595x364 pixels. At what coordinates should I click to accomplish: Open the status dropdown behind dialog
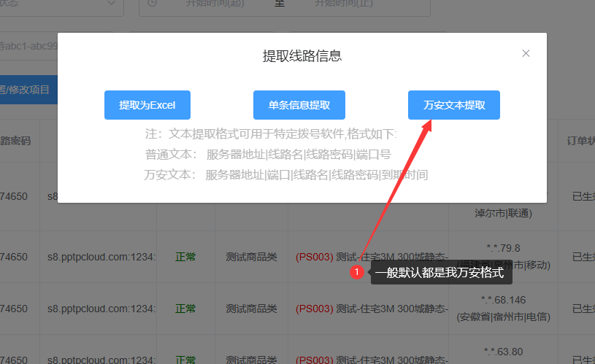point(61,4)
